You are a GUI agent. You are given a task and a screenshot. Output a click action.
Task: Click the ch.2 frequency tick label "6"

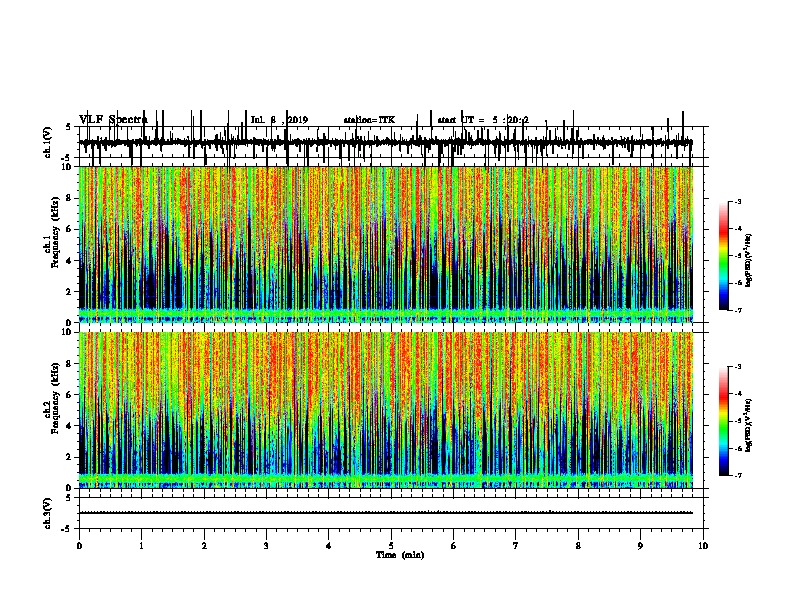(x=69, y=395)
